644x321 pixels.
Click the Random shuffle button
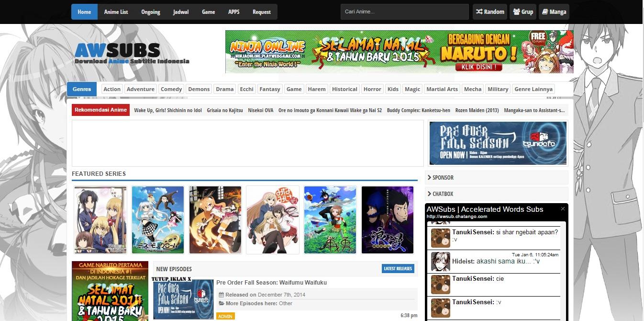tap(490, 12)
